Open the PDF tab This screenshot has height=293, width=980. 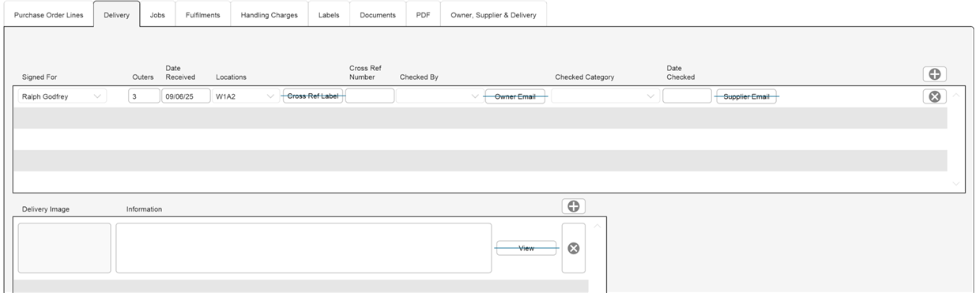pos(424,15)
